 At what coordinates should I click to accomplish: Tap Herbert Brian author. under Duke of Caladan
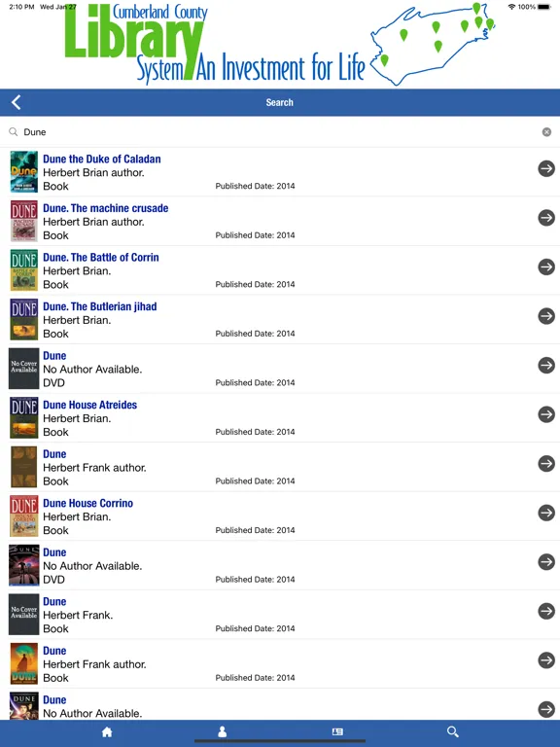[x=93, y=172]
